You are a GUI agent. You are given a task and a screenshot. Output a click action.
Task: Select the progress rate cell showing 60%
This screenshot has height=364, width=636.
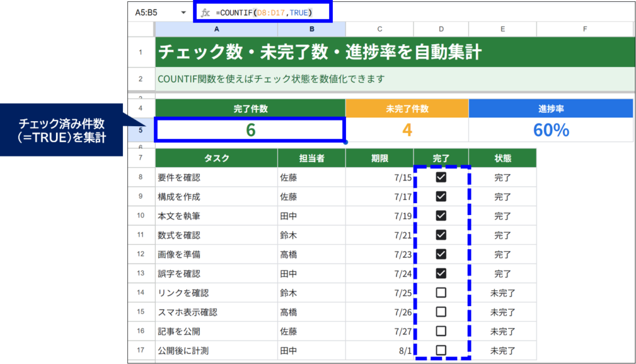pyautogui.click(x=551, y=130)
